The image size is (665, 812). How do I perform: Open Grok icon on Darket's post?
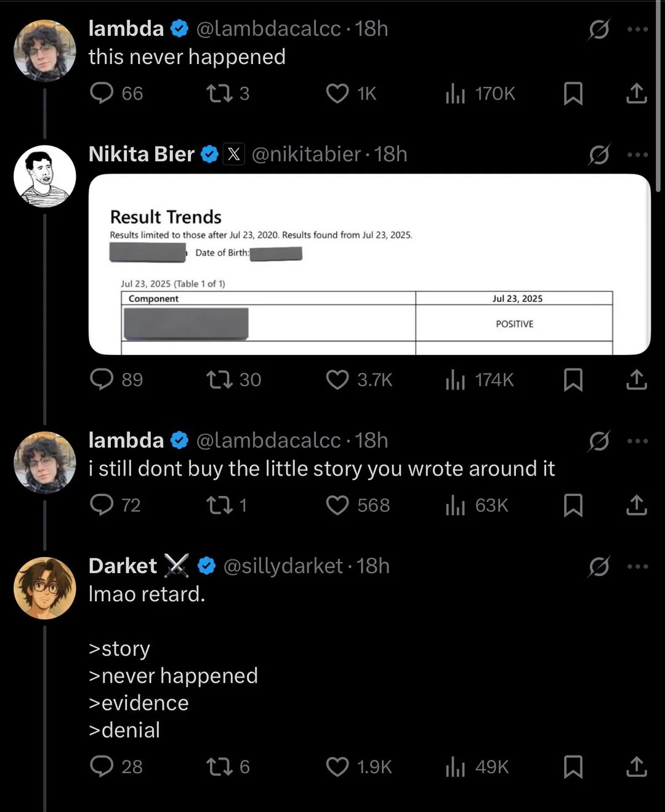(x=598, y=566)
